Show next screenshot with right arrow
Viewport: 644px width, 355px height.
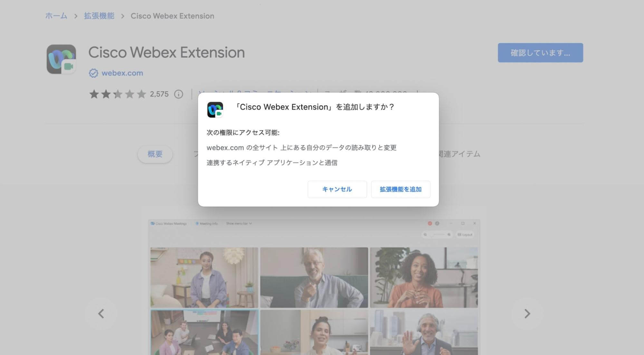[x=527, y=313]
